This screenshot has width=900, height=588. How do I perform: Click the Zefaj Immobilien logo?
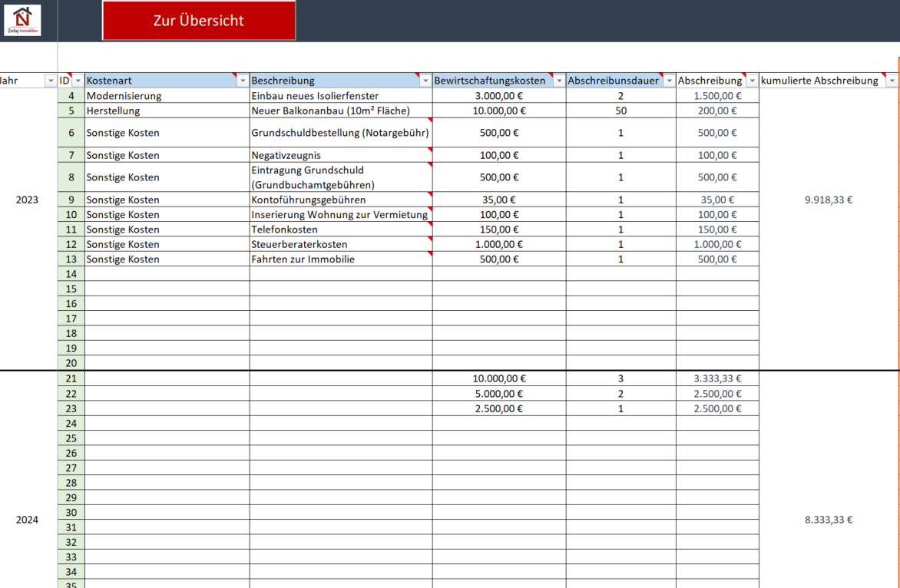(x=22, y=20)
